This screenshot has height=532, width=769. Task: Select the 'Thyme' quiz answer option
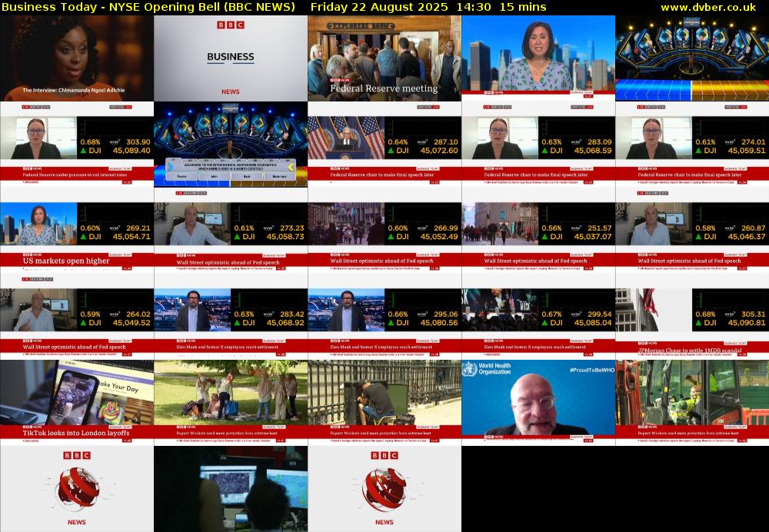tap(181, 176)
